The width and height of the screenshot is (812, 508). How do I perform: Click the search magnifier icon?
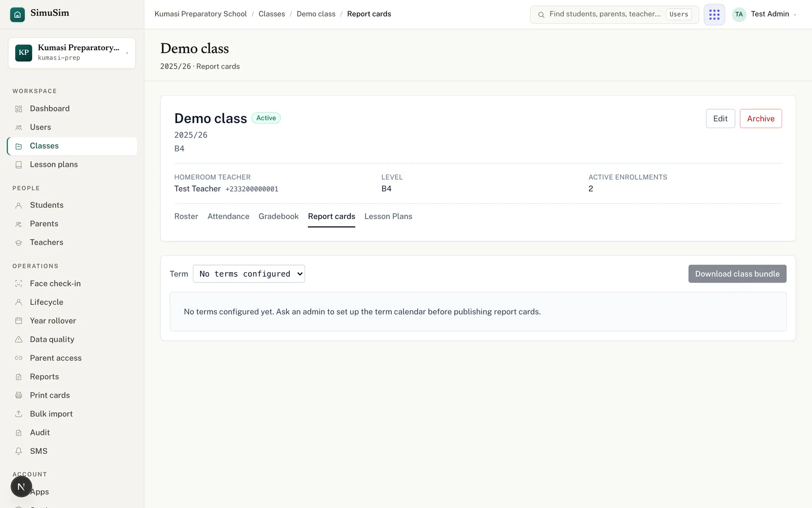tap(541, 15)
